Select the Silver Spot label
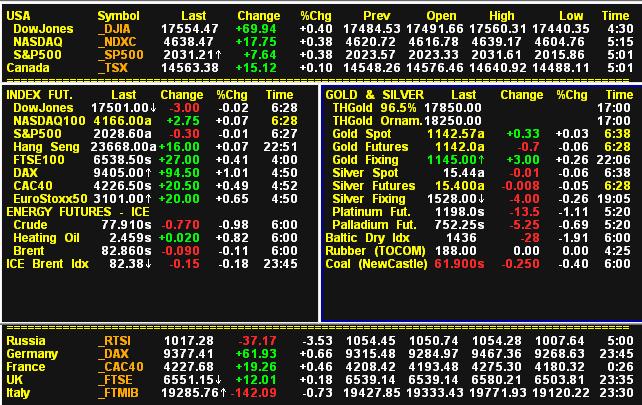The width and height of the screenshot is (642, 405). 365,173
